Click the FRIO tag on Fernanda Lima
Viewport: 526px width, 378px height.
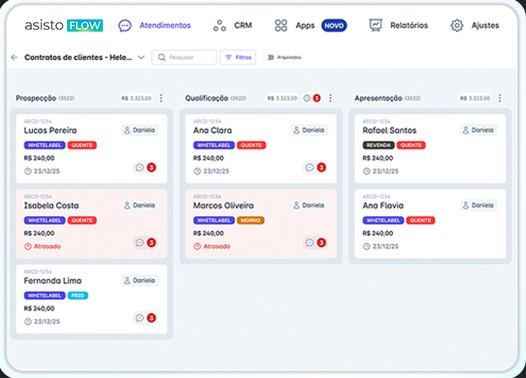click(78, 295)
